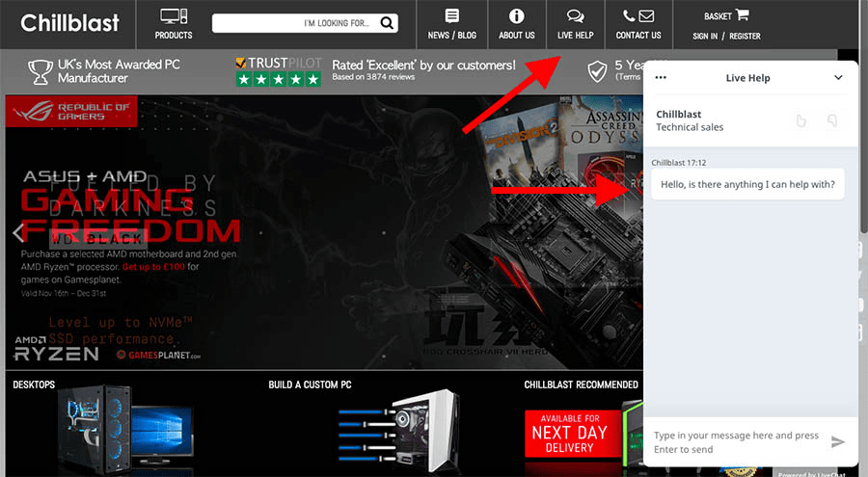This screenshot has height=477, width=868.
Task: Click the Sign In link
Action: pos(705,37)
